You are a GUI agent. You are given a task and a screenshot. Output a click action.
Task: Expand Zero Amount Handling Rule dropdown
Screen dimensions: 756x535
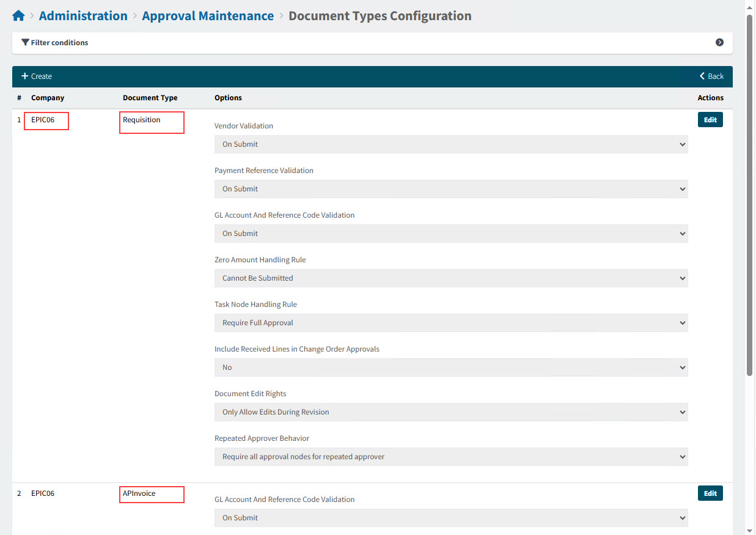pos(450,278)
